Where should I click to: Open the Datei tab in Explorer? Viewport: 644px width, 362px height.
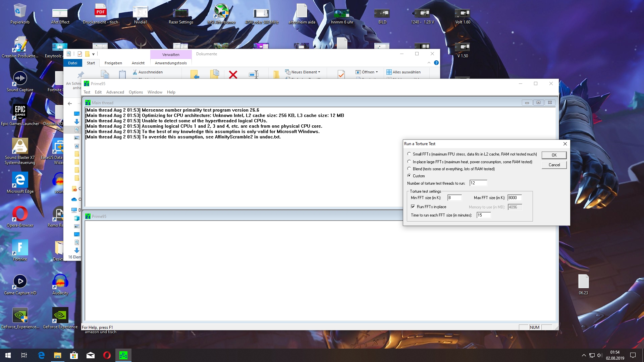pos(72,63)
